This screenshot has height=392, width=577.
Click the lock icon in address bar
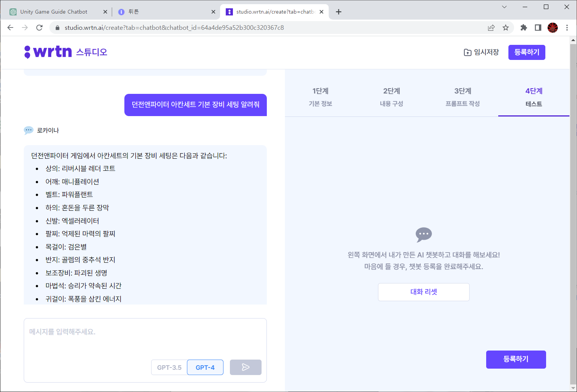(57, 28)
